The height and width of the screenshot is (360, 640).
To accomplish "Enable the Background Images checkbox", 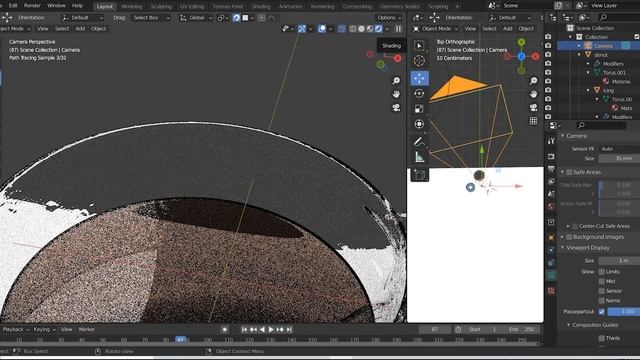I will pos(569,237).
